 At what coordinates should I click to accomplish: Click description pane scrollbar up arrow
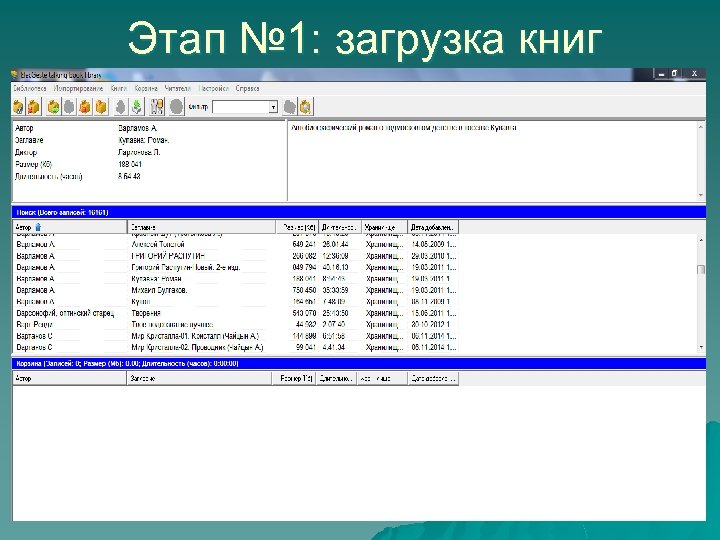(x=701, y=127)
